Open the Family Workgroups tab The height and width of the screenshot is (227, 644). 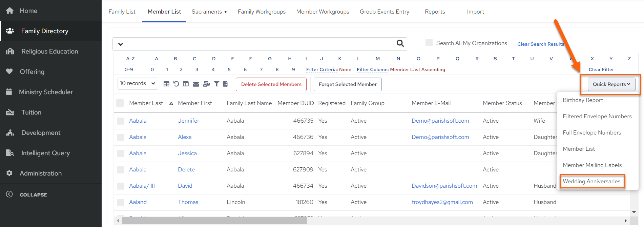point(262,12)
